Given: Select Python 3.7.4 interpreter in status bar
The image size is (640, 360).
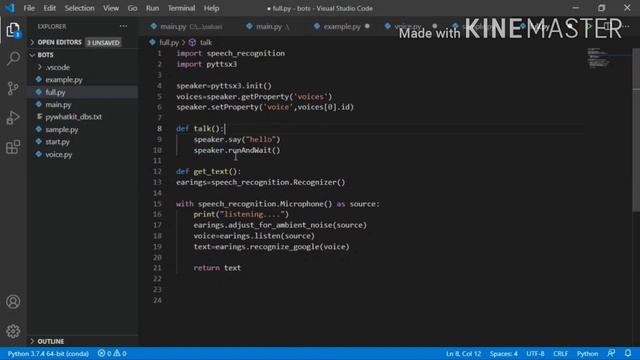Looking at the screenshot, I should pos(48,353).
